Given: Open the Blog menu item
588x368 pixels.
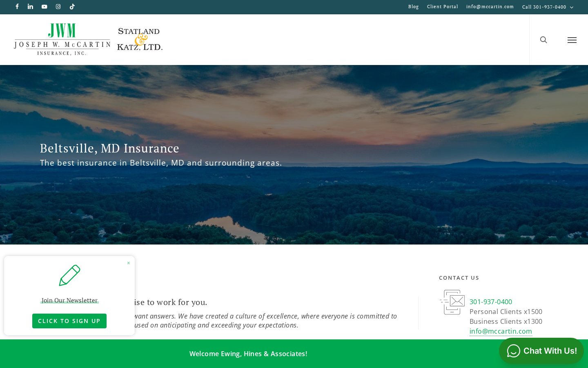Looking at the screenshot, I should coord(413,7).
